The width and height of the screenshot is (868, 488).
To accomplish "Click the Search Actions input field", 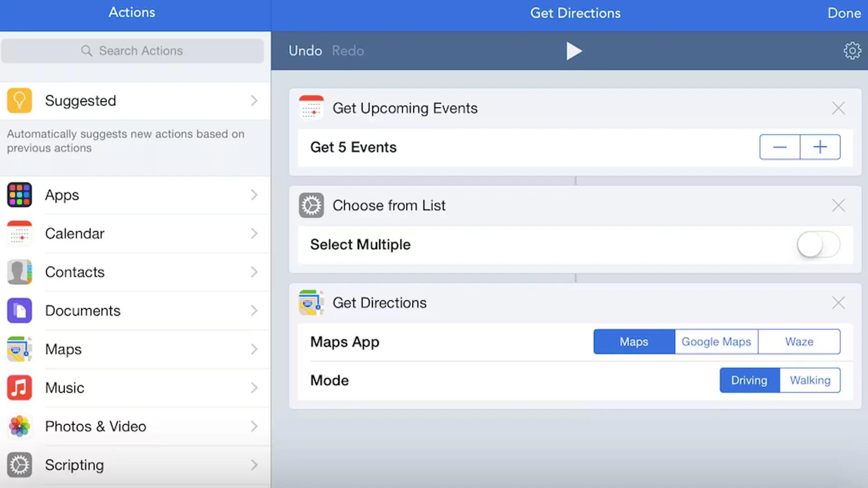I will click(132, 51).
